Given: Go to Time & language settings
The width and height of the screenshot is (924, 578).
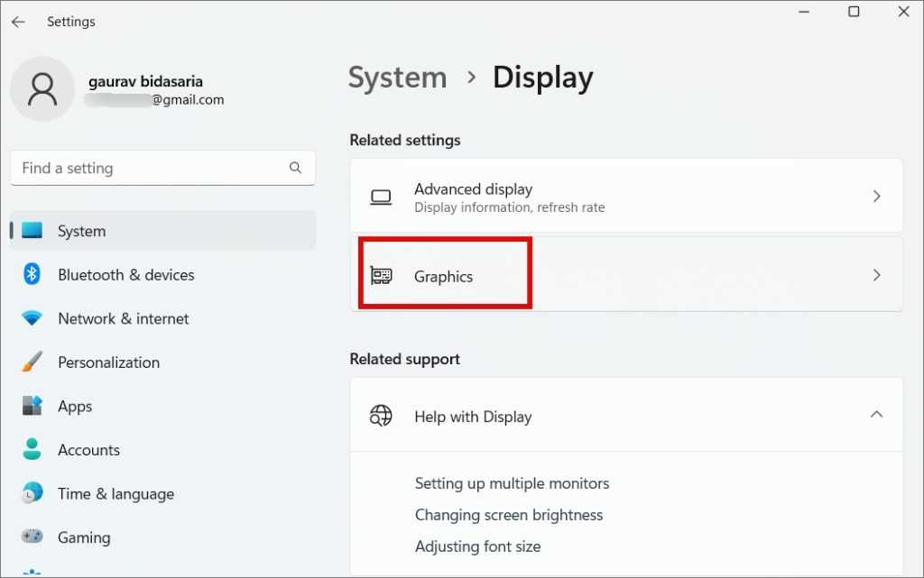Looking at the screenshot, I should pos(115,494).
